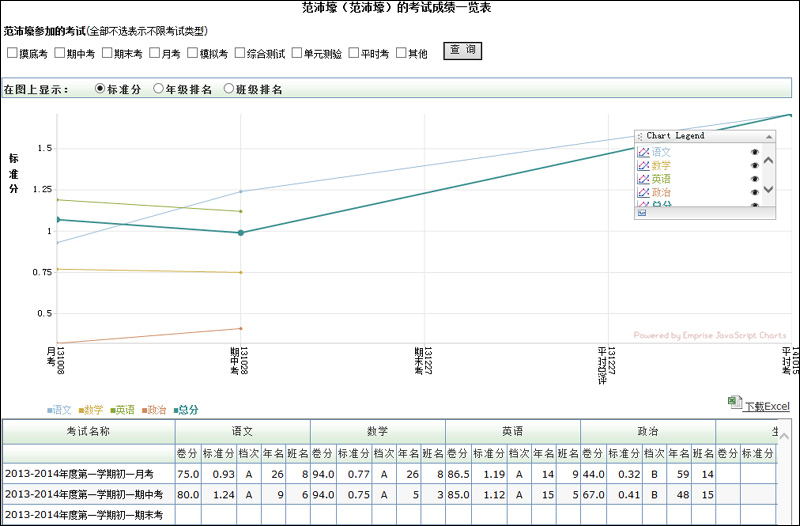Image resolution: width=800 pixels, height=526 pixels.
Task: Select the 班级排名 display option
Action: coord(229,89)
